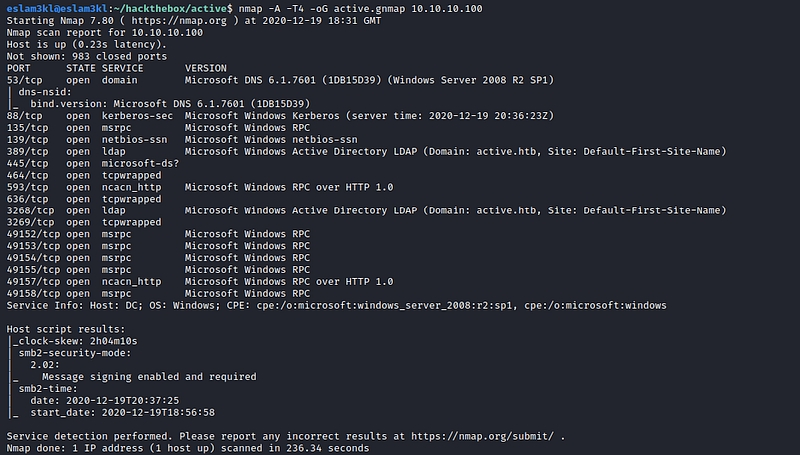Click the VERSION column header

click(206, 66)
